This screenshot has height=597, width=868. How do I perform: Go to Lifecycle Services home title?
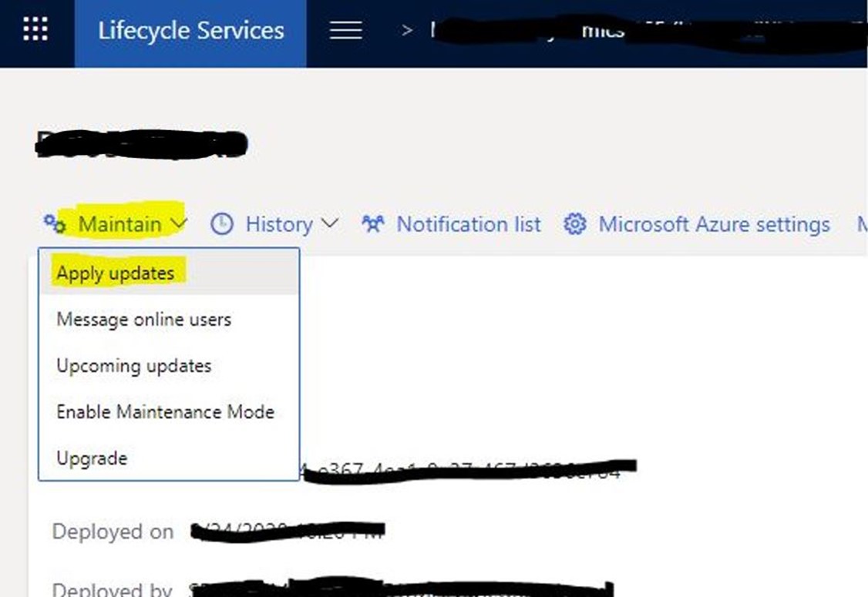point(190,31)
